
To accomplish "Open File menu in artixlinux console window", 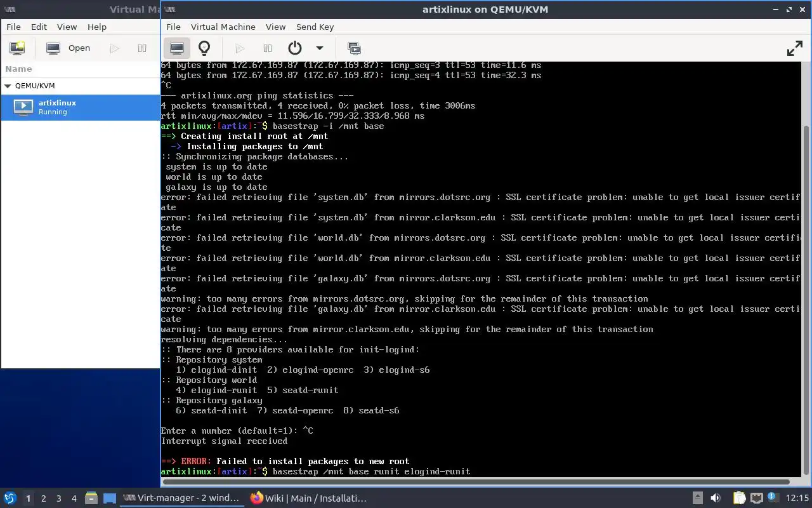I will coord(173,27).
